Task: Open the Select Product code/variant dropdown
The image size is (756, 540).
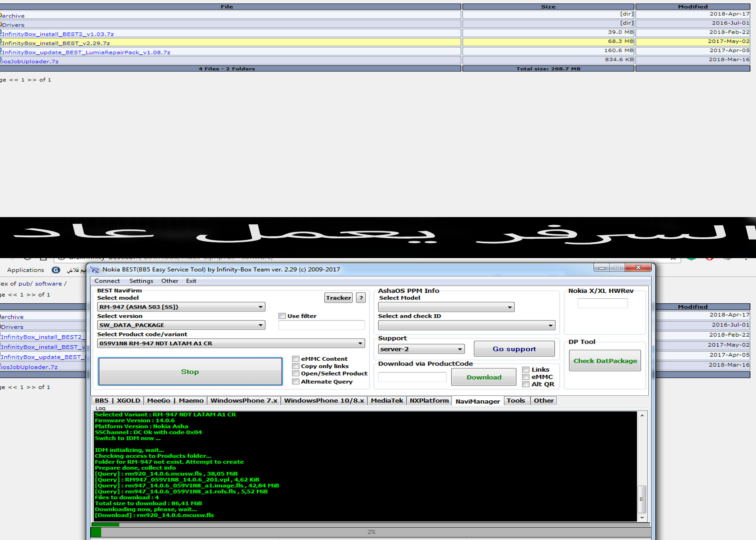Action: [x=231, y=343]
